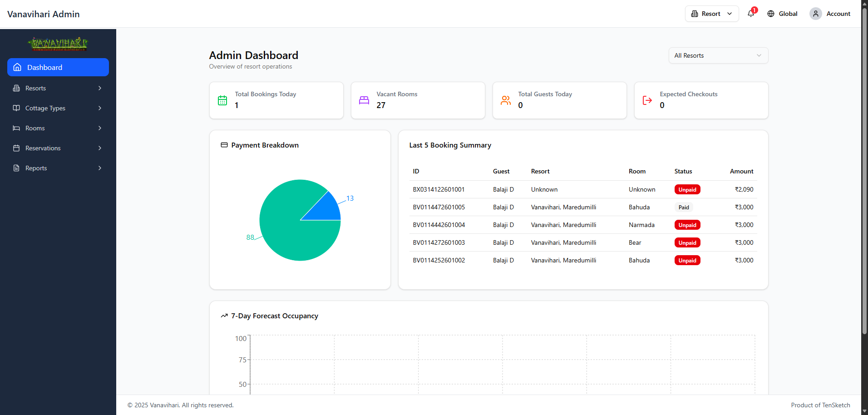Open the Rooms sidebar item
Image resolution: width=868 pixels, height=415 pixels.
(x=58, y=128)
